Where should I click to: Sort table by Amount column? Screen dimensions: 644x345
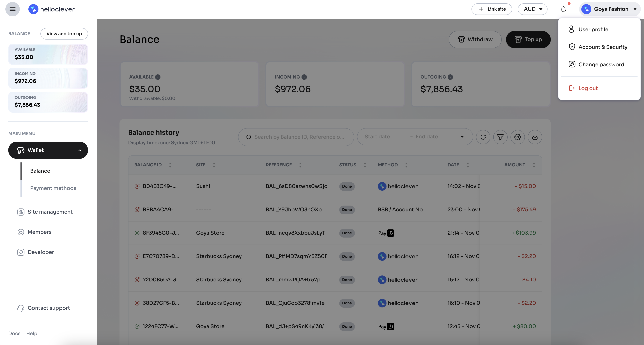[x=534, y=165]
